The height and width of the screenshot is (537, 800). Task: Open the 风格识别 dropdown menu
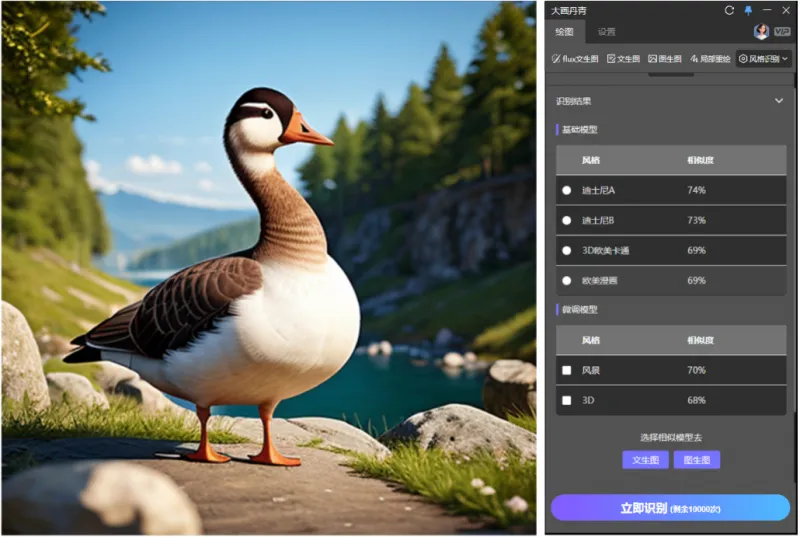tap(764, 59)
